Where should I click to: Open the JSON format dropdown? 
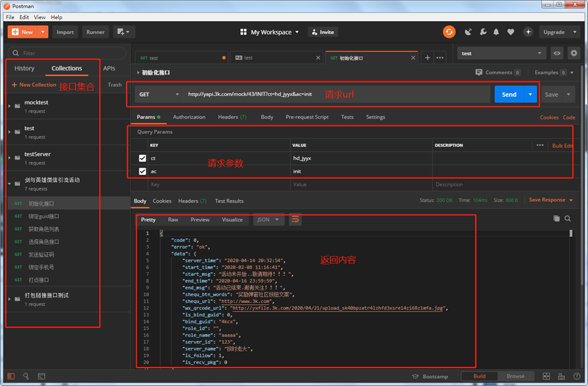(268, 220)
